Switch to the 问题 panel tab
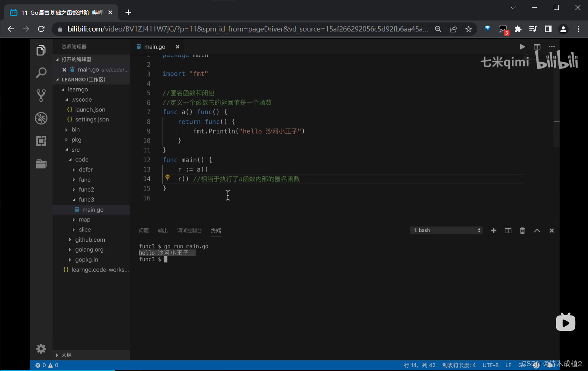The width and height of the screenshot is (588, 371). tap(144, 231)
